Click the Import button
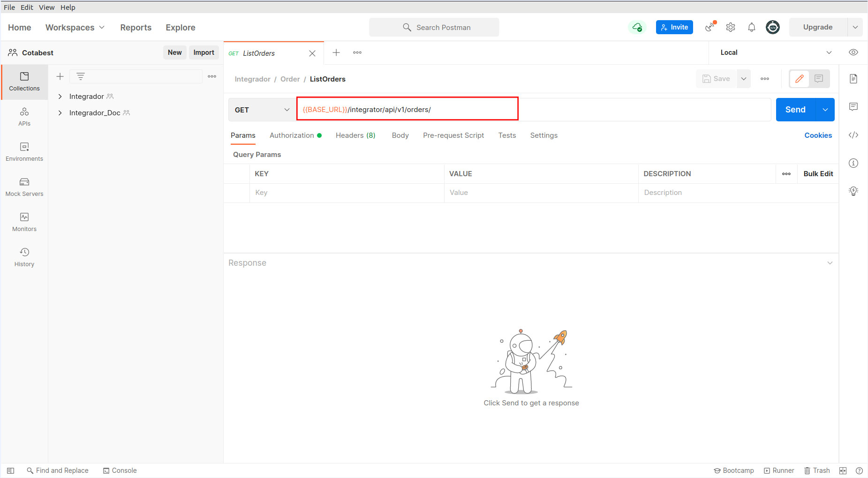 [x=204, y=52]
